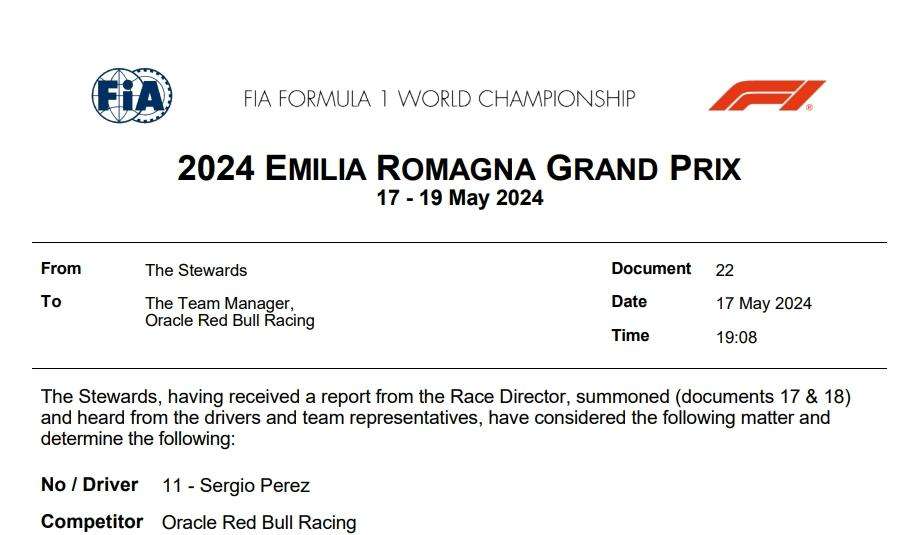
Task: Click the bold Date label
Action: tap(629, 302)
